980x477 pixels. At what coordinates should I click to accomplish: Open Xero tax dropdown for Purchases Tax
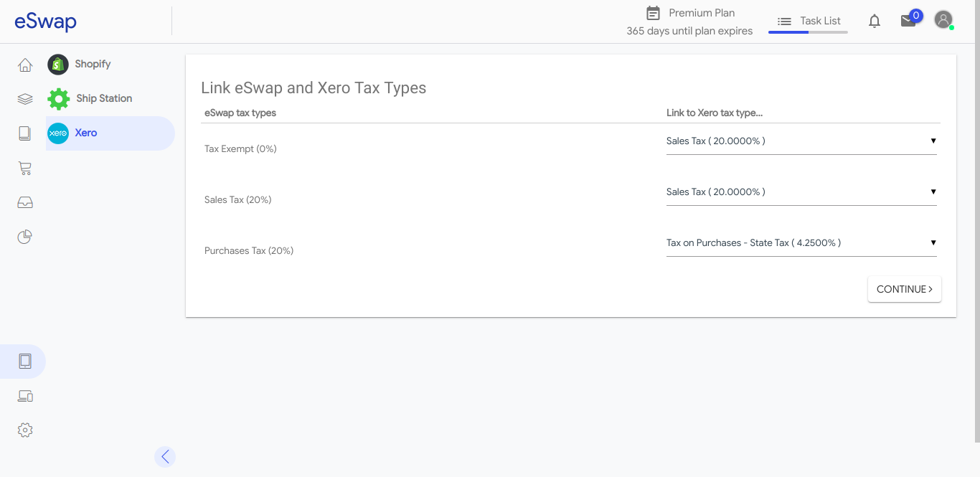(801, 243)
